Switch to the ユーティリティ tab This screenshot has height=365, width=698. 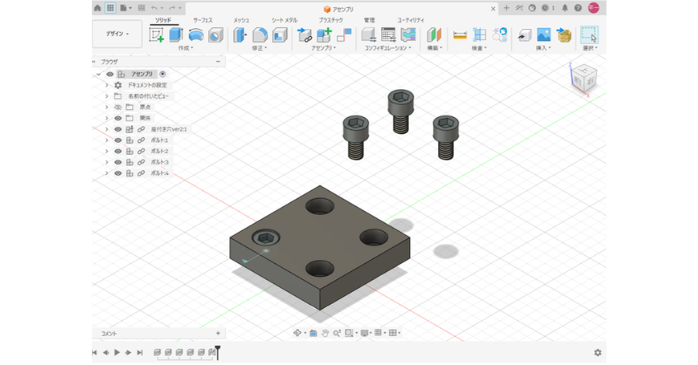click(410, 20)
